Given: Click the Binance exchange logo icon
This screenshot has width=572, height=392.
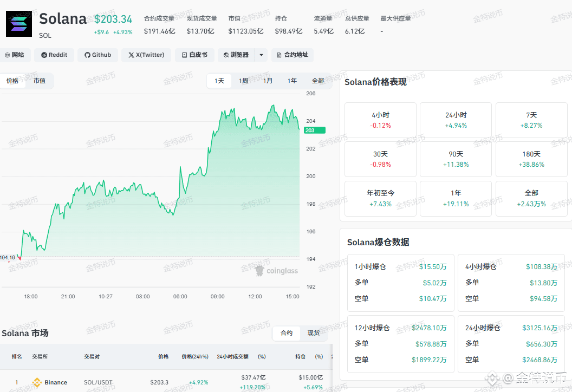Looking at the screenshot, I should [x=37, y=382].
